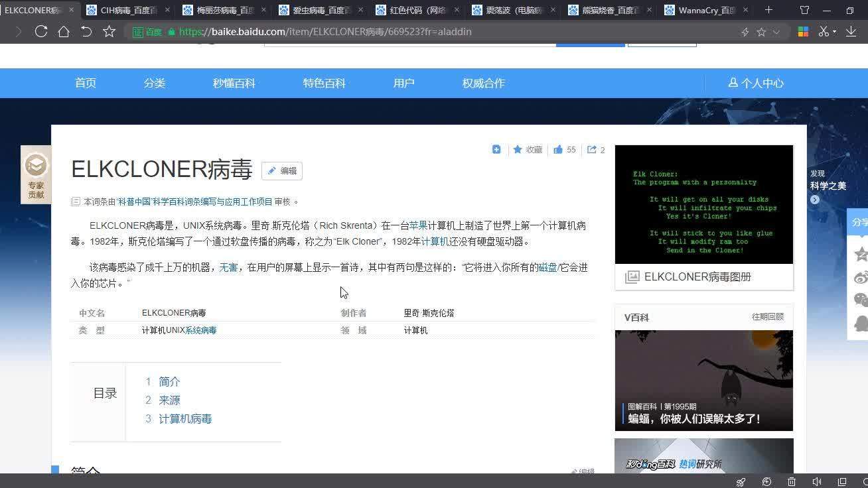Toggle the lightning icon in the address bar
868x488 pixels.
tap(745, 30)
